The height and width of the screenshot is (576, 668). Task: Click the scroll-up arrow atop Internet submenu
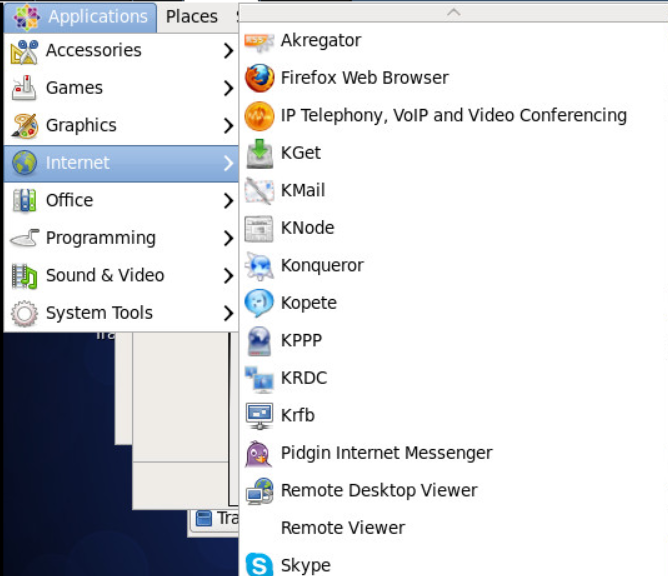453,12
